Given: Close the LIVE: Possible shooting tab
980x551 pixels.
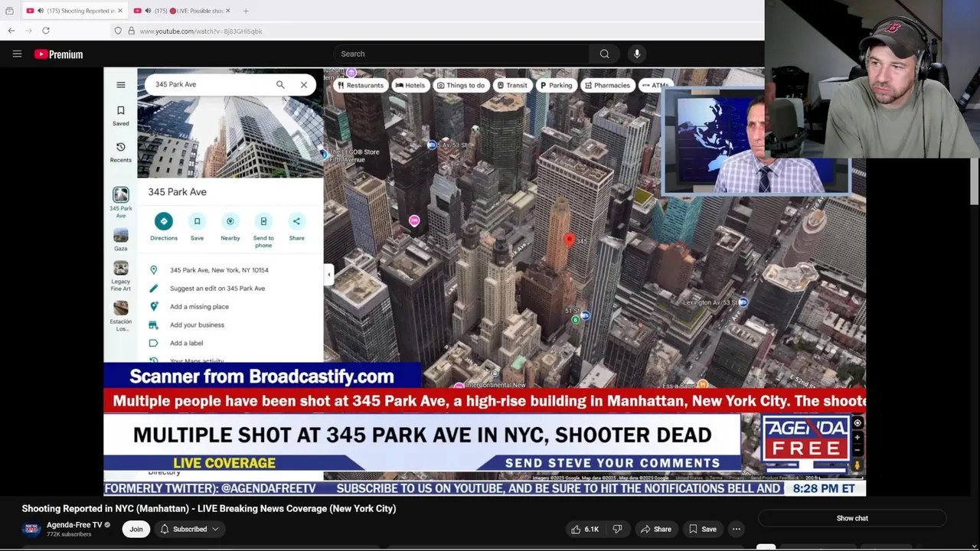Looking at the screenshot, I should [229, 11].
